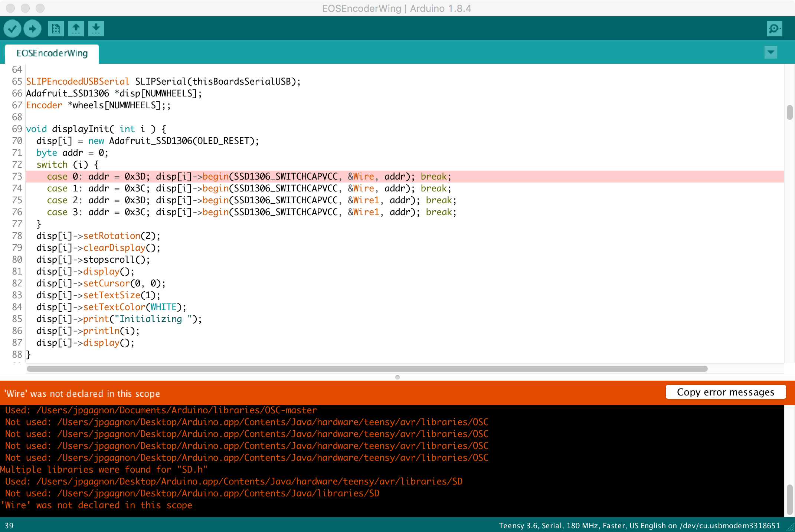
Task: Save the sketch with the down-arrow icon
Action: click(96, 29)
